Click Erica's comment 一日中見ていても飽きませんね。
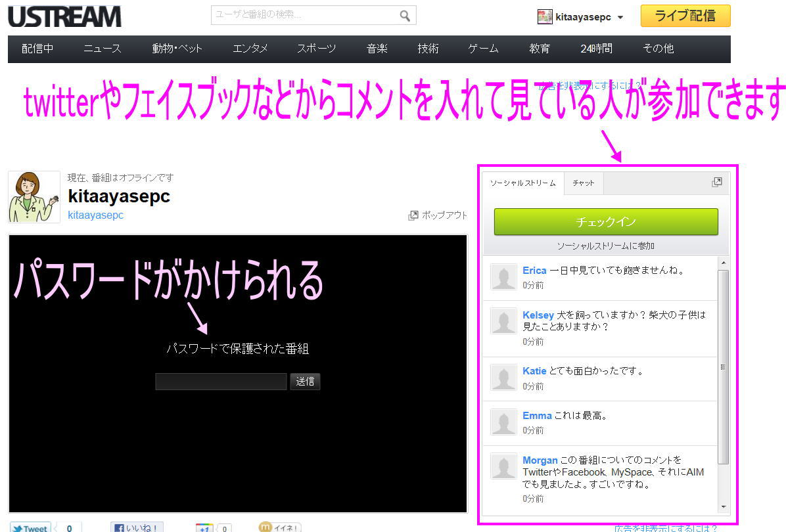The width and height of the screenshot is (786, 532). [x=617, y=271]
